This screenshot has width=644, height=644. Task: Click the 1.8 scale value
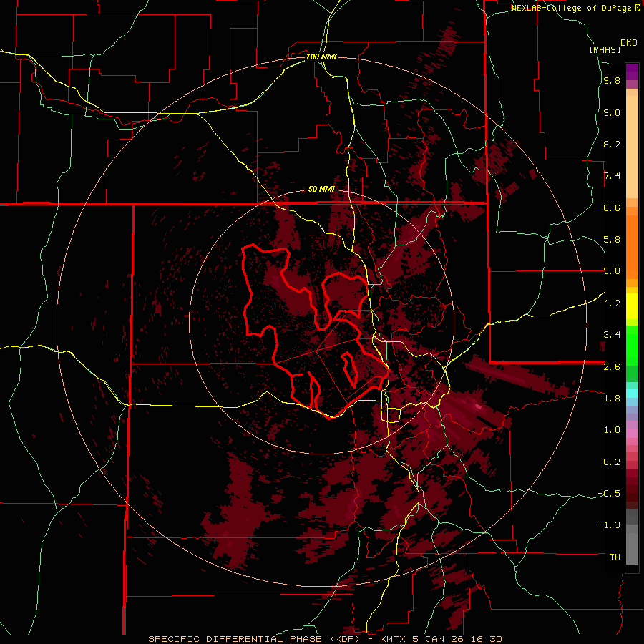click(612, 399)
